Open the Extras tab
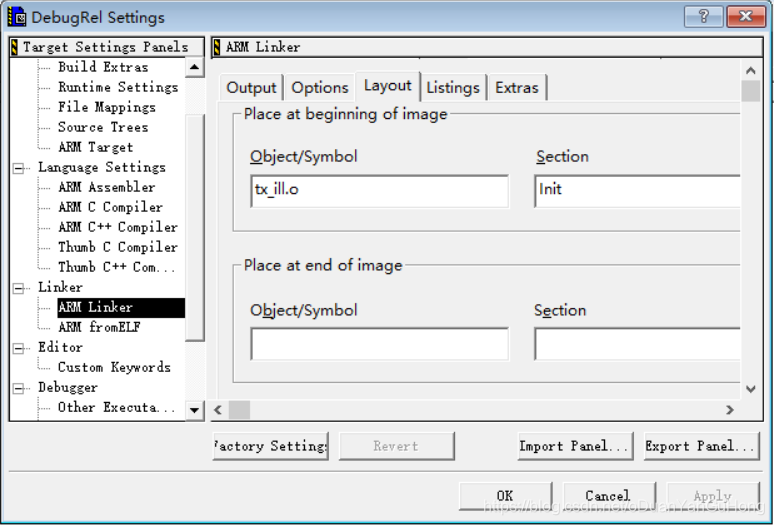 (x=517, y=87)
